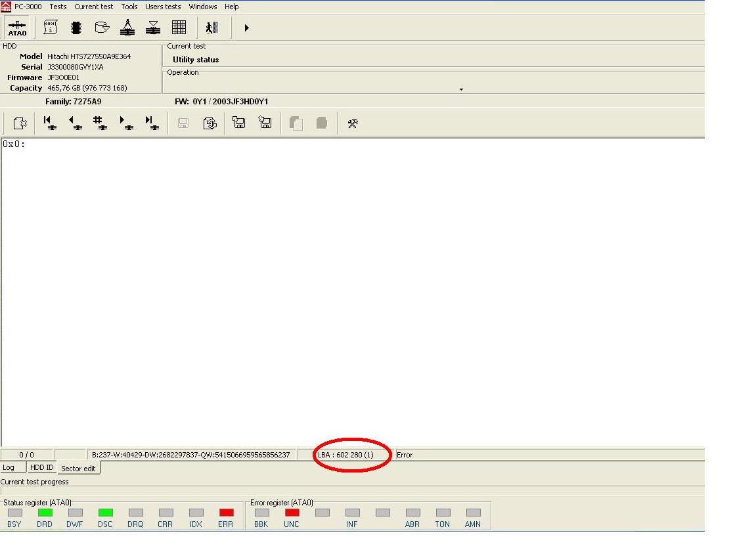The height and width of the screenshot is (548, 756).
Task: Open the PC-3000 menu
Action: click(28, 7)
